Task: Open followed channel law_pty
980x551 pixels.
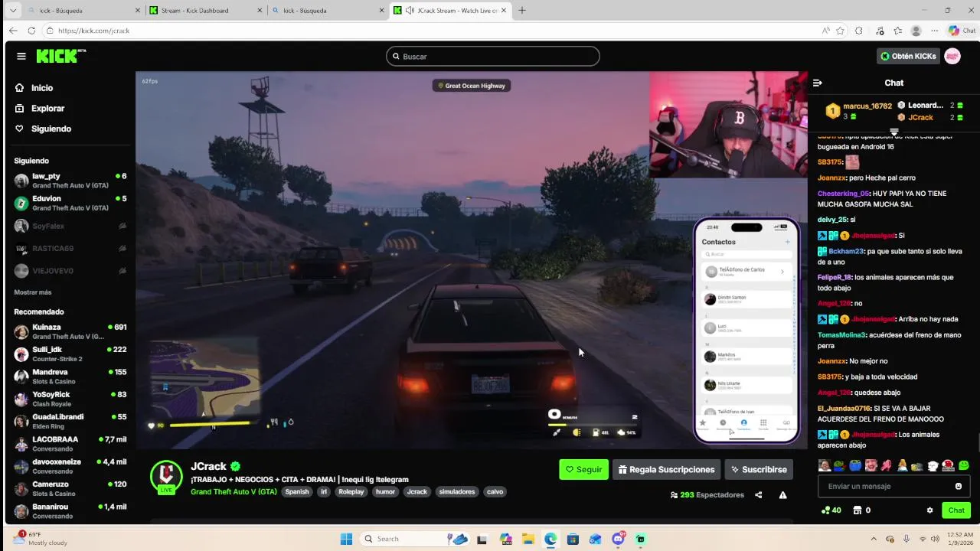Action: pos(70,181)
